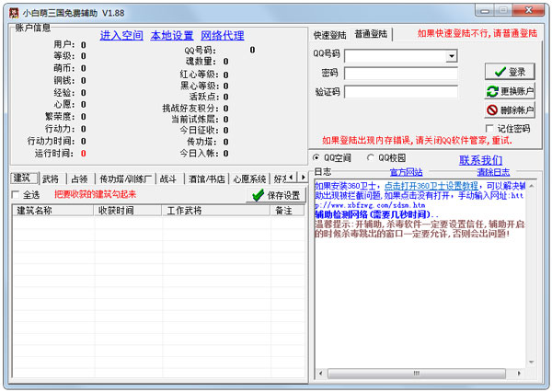Switch to the 快速登陆 tab
The image size is (552, 392).
coord(330,35)
